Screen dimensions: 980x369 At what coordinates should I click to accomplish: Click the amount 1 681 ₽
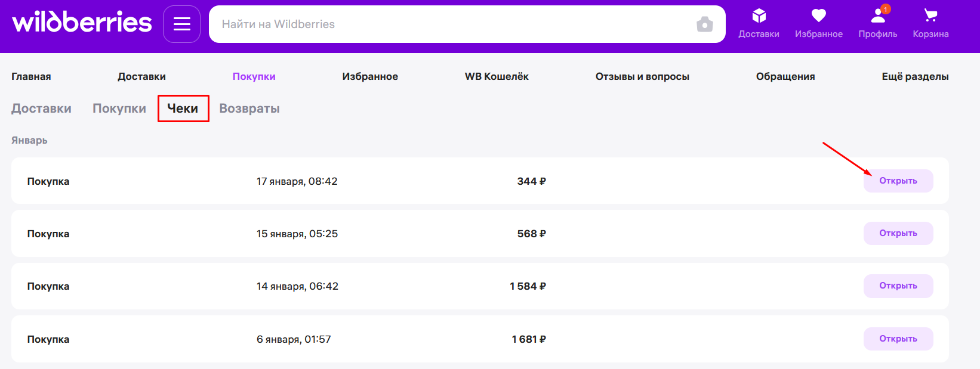tap(529, 339)
